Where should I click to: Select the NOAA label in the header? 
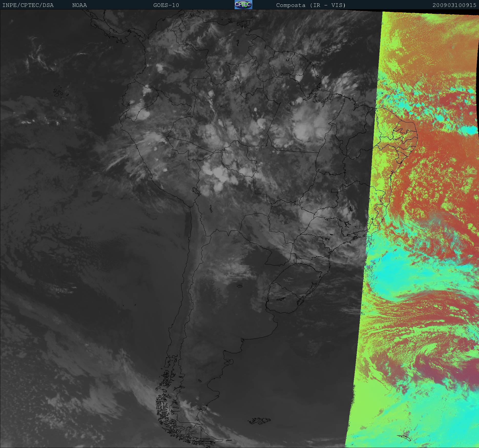click(x=79, y=5)
